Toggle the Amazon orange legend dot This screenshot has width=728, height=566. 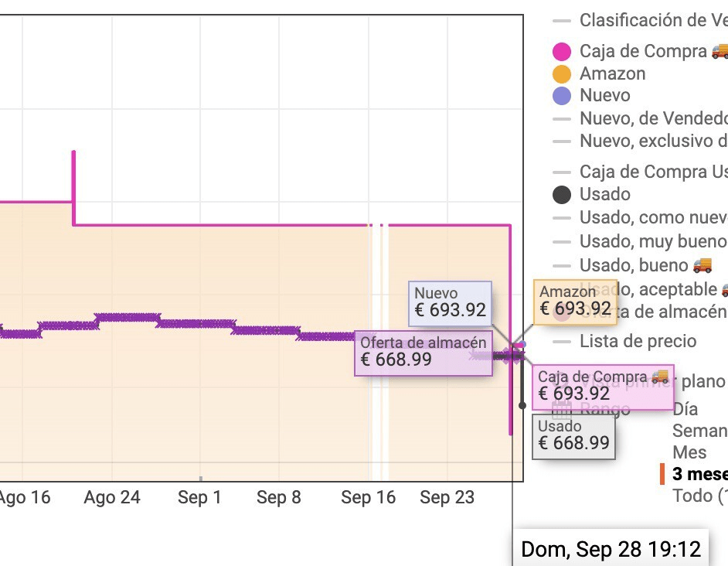coord(562,74)
